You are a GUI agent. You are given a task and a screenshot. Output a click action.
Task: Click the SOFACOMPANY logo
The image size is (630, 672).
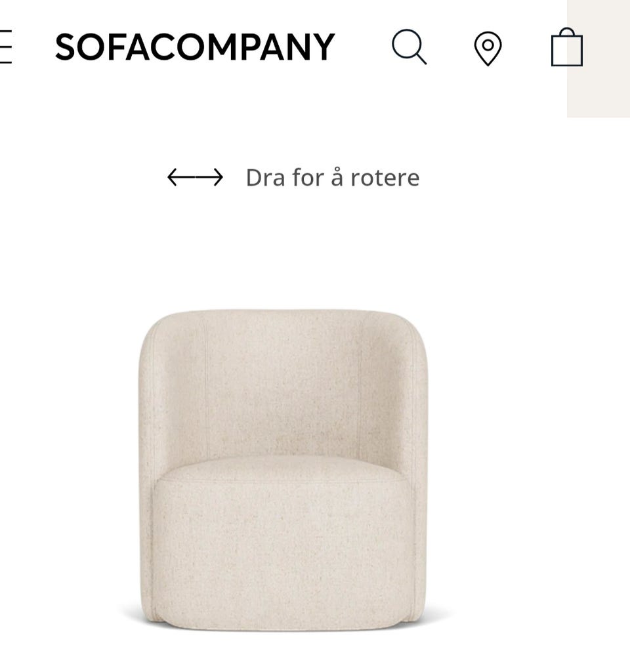tap(195, 47)
